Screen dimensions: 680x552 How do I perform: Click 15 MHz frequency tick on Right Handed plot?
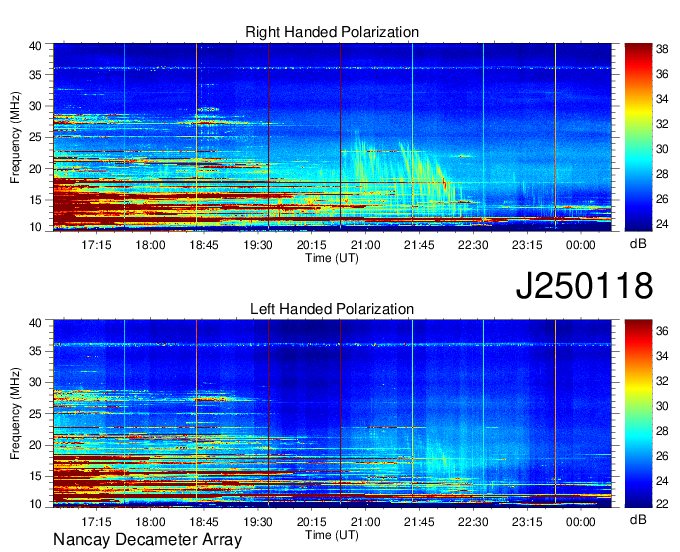(35, 200)
